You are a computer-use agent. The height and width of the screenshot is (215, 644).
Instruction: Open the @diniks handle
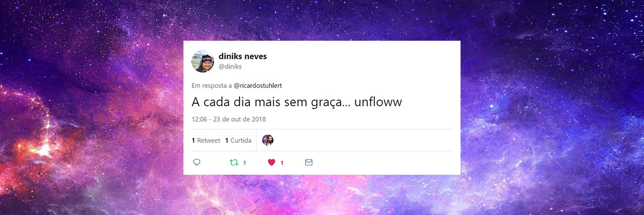point(230,67)
